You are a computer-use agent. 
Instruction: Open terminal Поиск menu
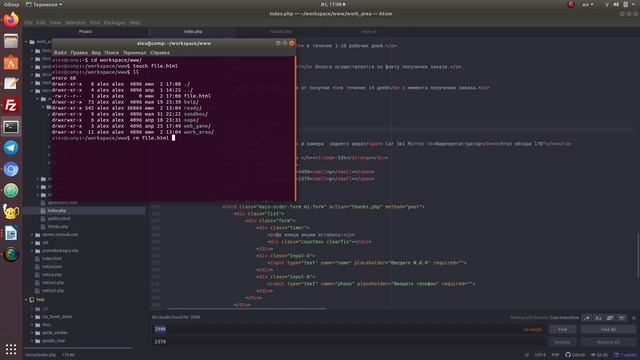click(x=111, y=53)
